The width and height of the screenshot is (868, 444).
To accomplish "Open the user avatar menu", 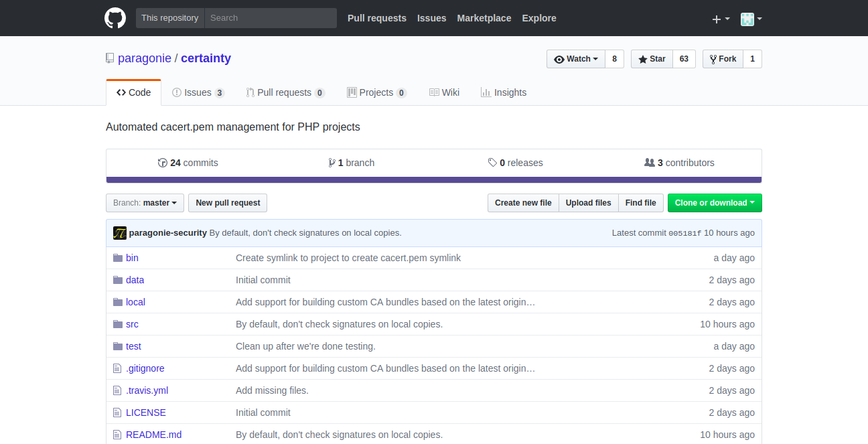I will pos(751,19).
